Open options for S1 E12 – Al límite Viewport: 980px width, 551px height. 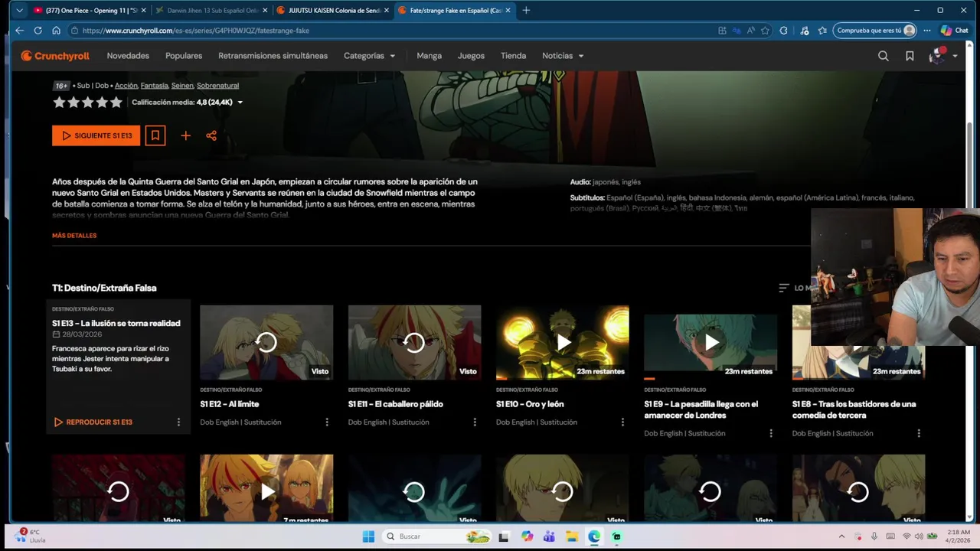click(x=327, y=422)
